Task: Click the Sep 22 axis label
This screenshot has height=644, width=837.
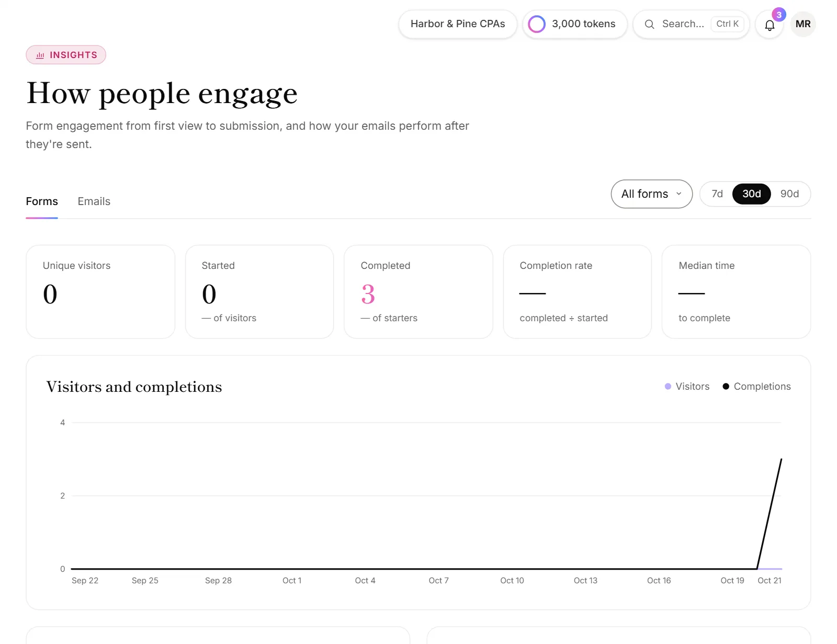Action: pos(85,581)
